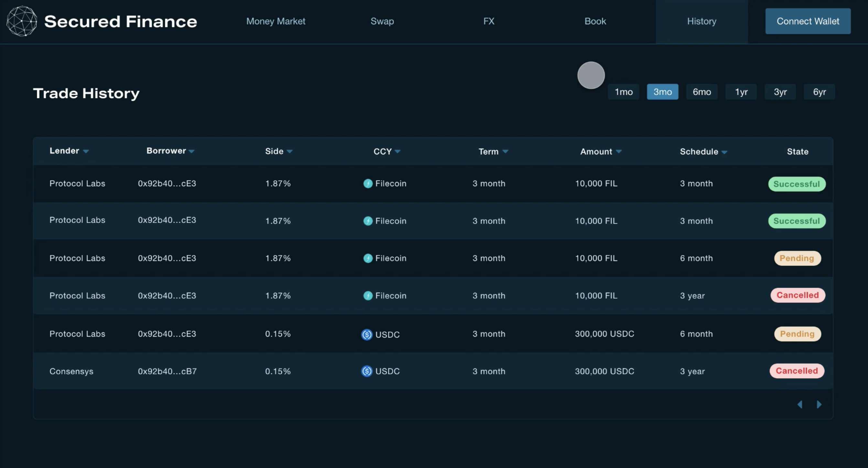868x468 pixels.
Task: Click the Pending badge in the Filecoin row
Action: click(797, 258)
